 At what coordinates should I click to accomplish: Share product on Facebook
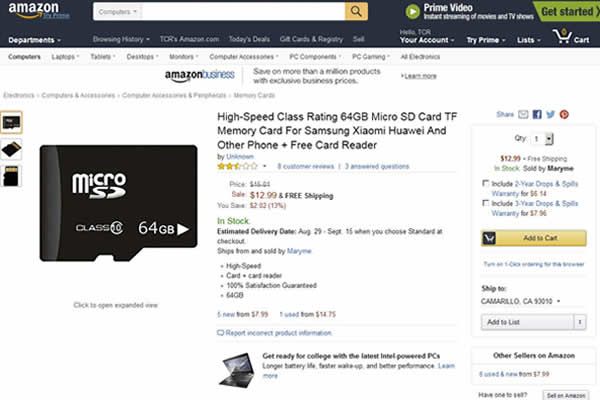(x=537, y=114)
